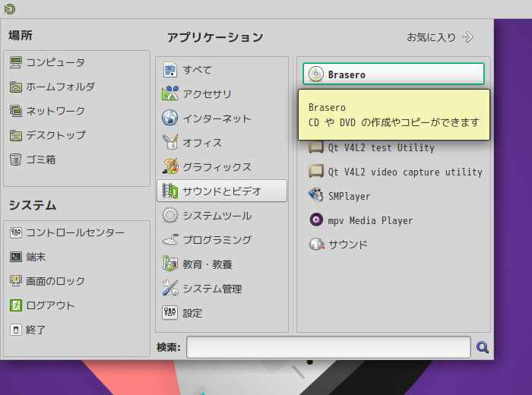Click the arrow next to お気に入り
This screenshot has height=395, width=532.
[467, 37]
